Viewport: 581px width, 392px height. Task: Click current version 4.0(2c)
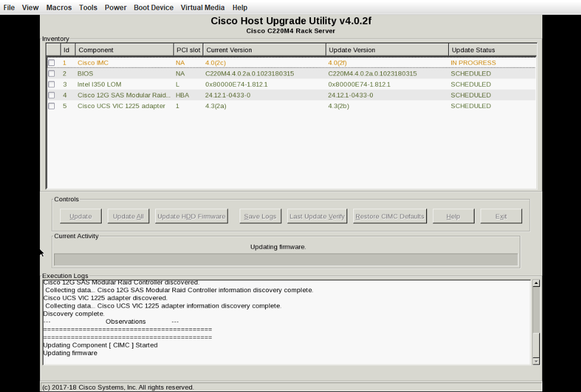pos(215,63)
